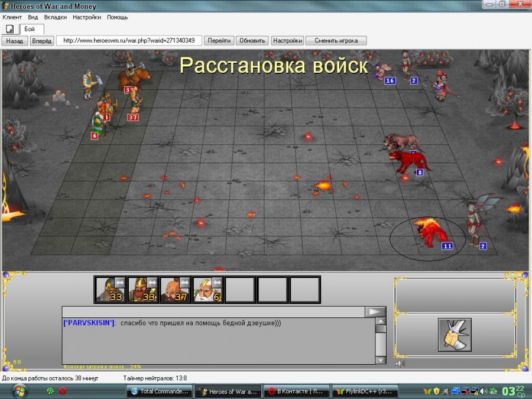Click the new tab page icon beside Бой

[x=10, y=29]
